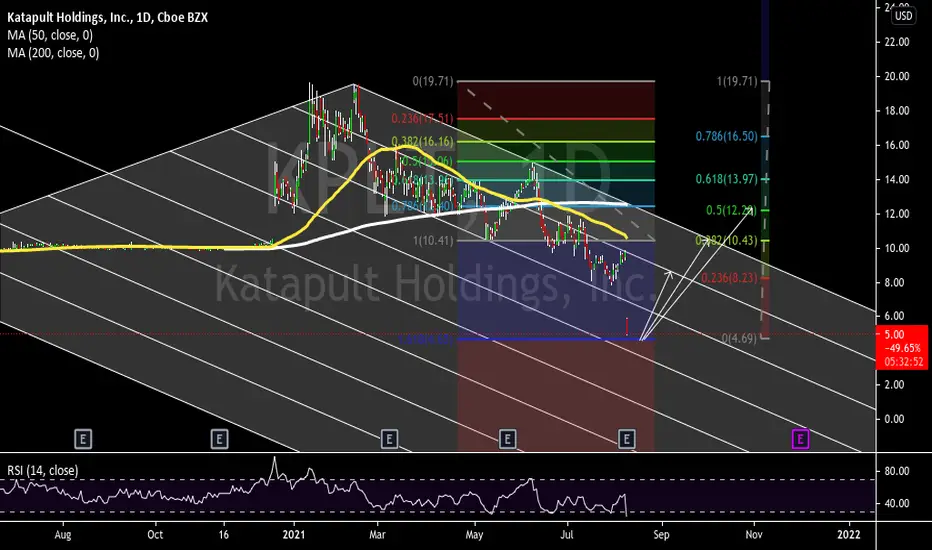
Task: Click 22.00 on the price axis
Action: point(897,42)
